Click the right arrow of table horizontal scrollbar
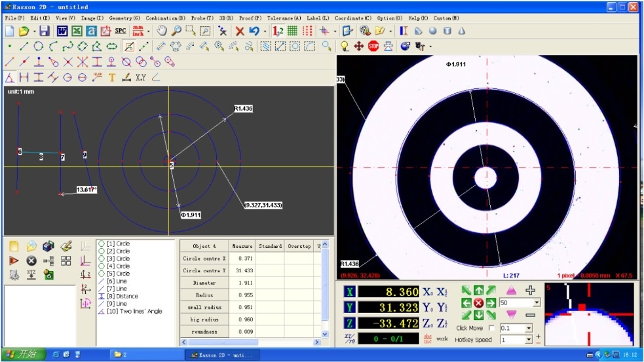 click(316, 342)
